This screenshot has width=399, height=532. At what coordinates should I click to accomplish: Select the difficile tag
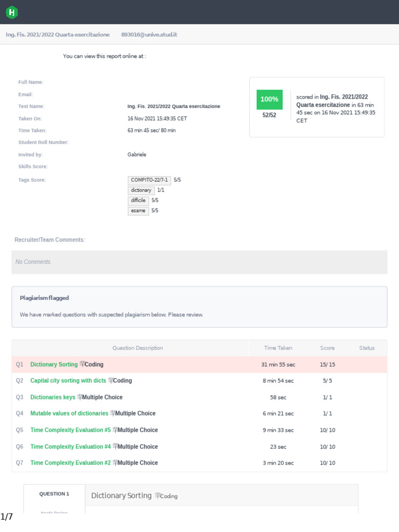pos(138,201)
